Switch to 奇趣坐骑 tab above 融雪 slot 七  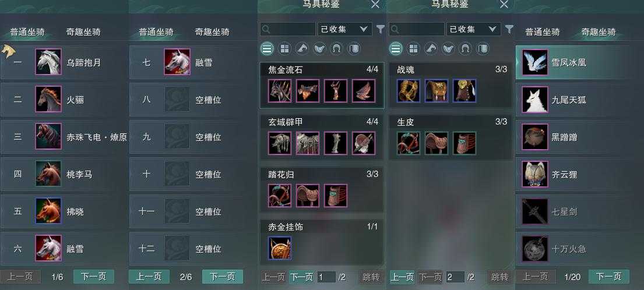click(212, 32)
